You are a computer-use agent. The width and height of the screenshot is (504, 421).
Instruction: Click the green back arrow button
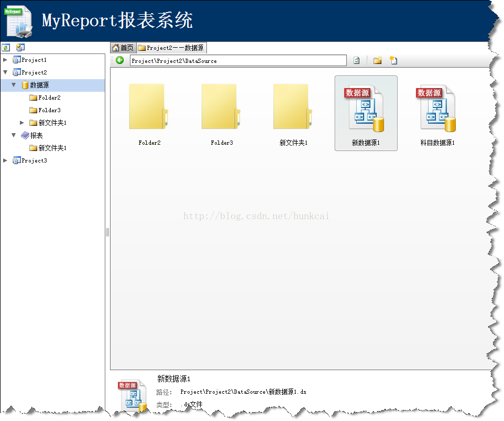pyautogui.click(x=120, y=60)
